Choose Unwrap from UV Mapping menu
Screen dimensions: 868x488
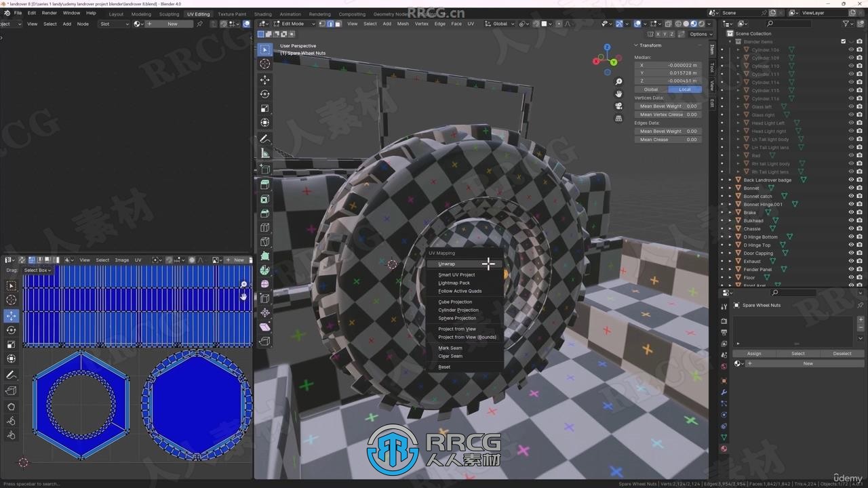click(465, 264)
